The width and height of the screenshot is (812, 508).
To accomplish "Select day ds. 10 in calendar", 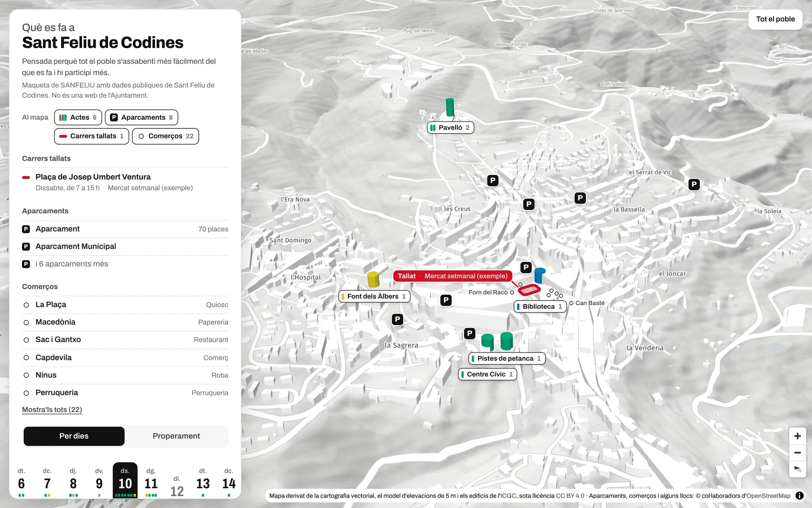I will pyautogui.click(x=125, y=480).
